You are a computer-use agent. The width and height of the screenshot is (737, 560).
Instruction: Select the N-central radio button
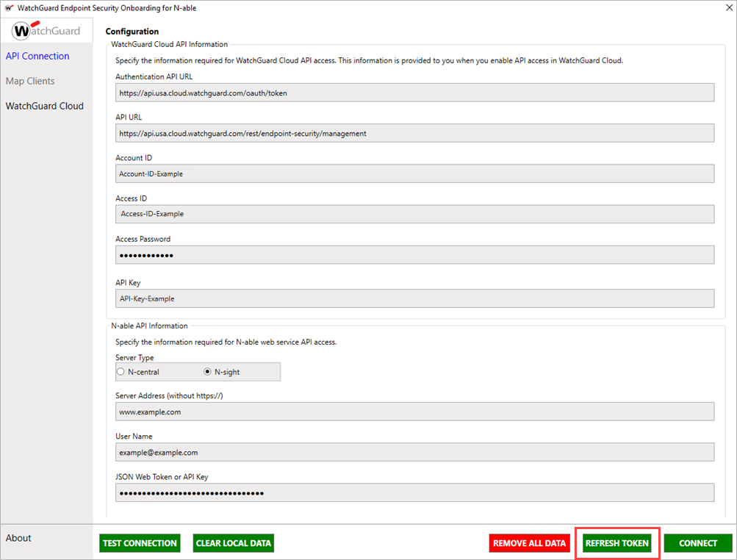pos(121,371)
